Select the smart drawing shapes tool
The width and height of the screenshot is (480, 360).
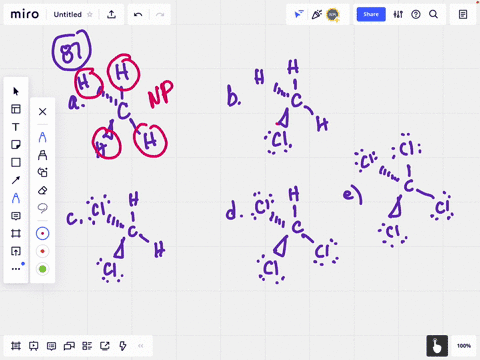[42, 172]
